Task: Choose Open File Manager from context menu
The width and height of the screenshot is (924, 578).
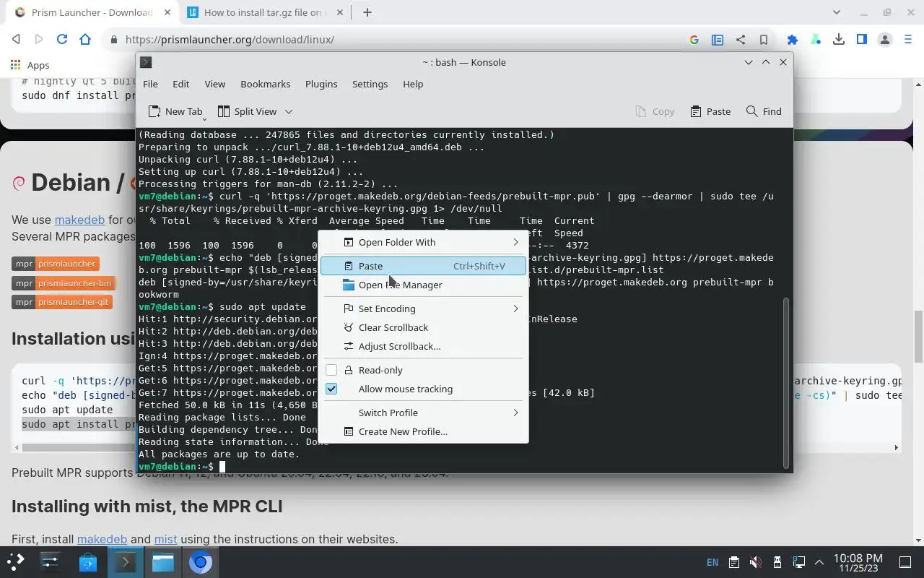Action: pyautogui.click(x=424, y=285)
